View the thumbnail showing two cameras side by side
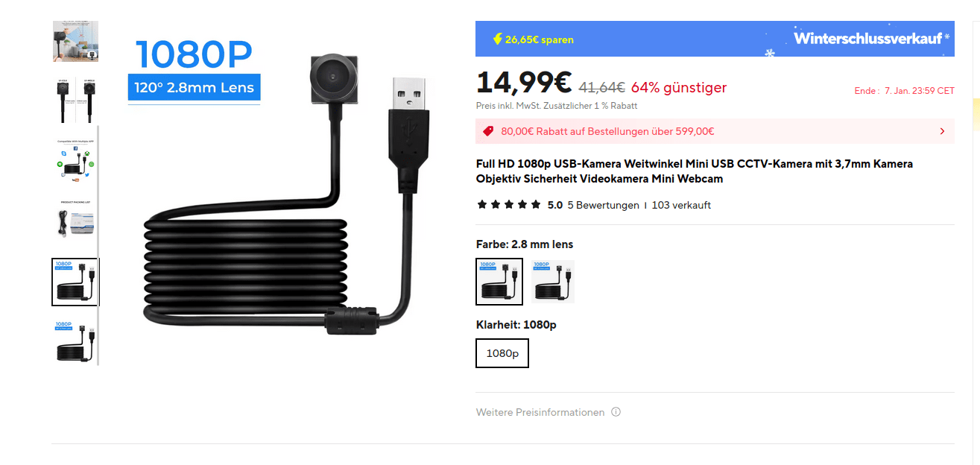Viewport: 980px width, 465px height. (75, 100)
